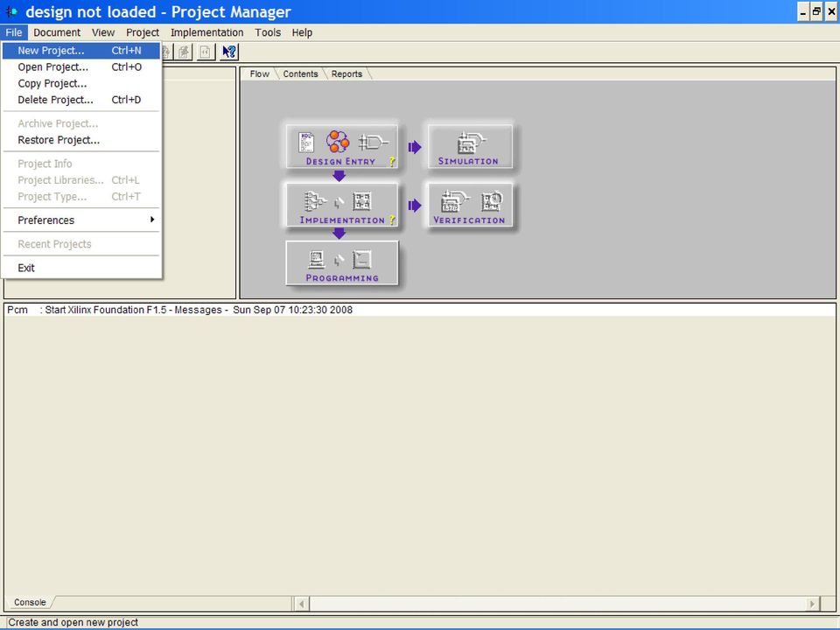Open the Help menu
840x630 pixels.
(302, 32)
